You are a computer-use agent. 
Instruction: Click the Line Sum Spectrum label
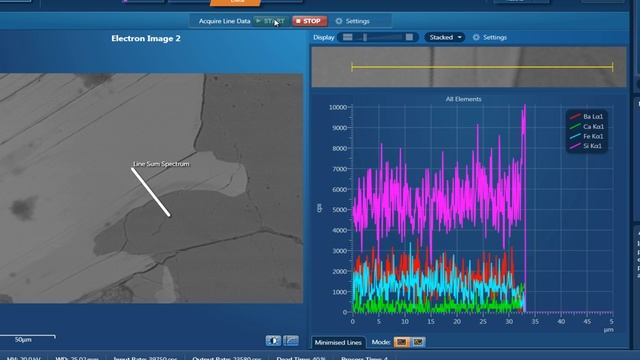click(161, 164)
